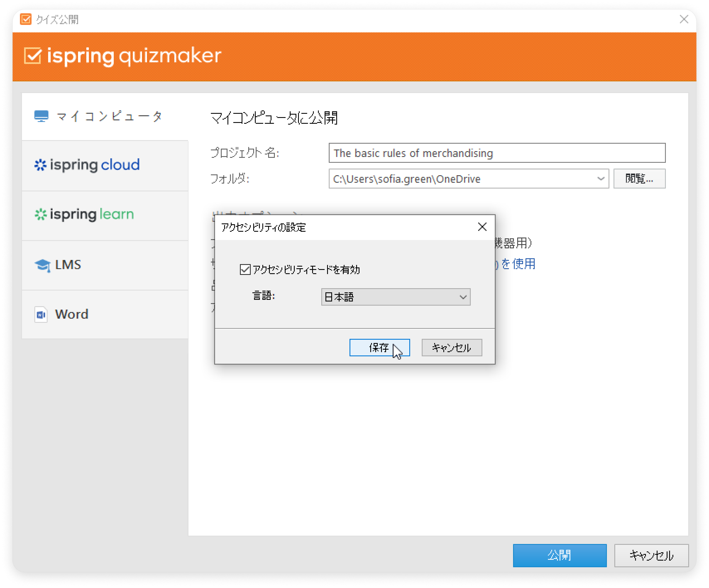Click the LMS graduation cap icon

click(43, 266)
